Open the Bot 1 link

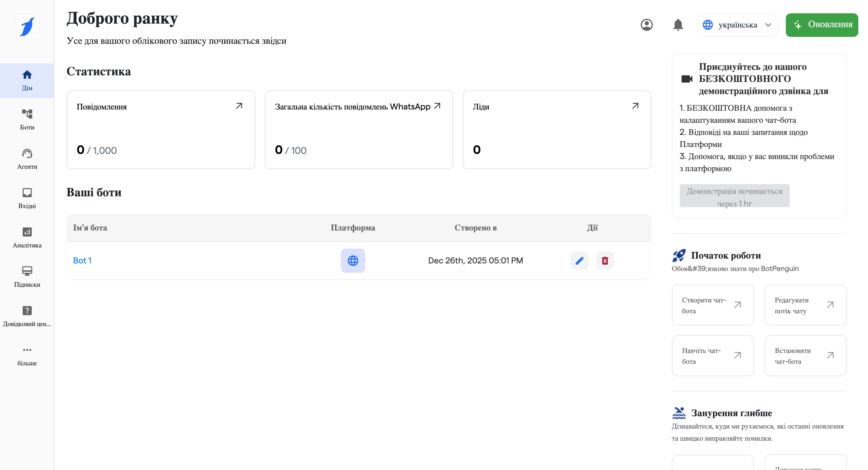coord(82,260)
